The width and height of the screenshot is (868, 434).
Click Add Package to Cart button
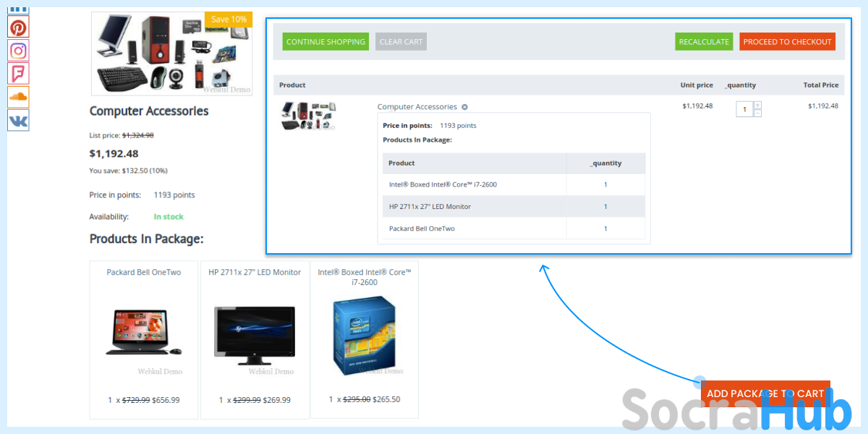coord(765,393)
